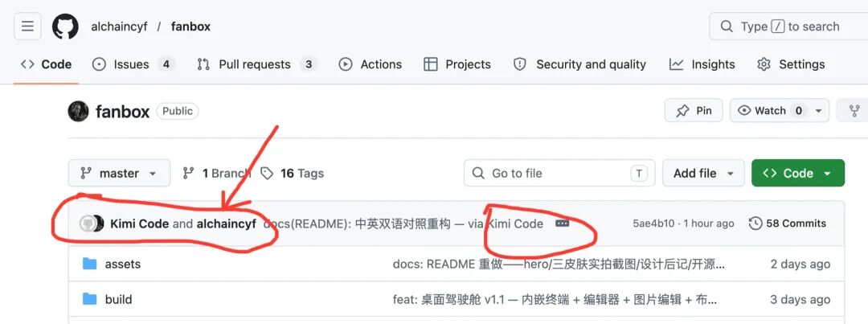
Task: Open the master branch selector
Action: (119, 174)
